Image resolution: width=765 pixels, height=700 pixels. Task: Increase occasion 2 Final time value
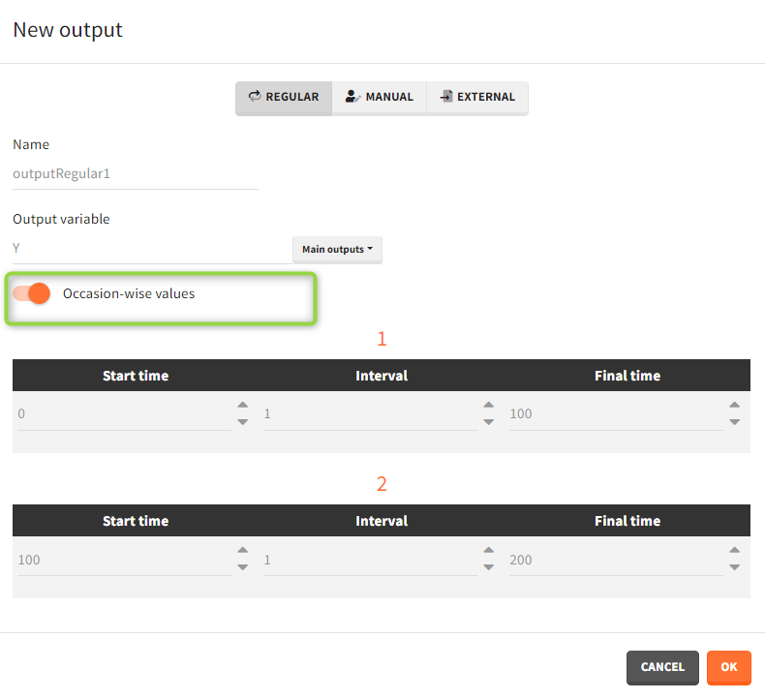[735, 552]
